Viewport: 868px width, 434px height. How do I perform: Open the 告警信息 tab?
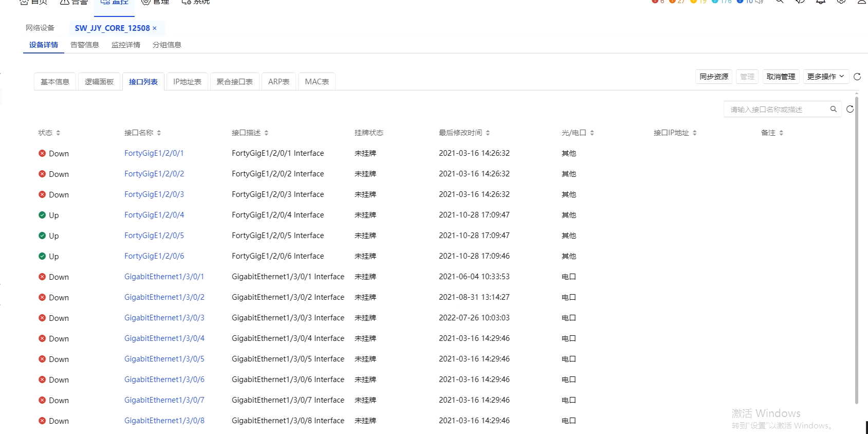pyautogui.click(x=85, y=45)
